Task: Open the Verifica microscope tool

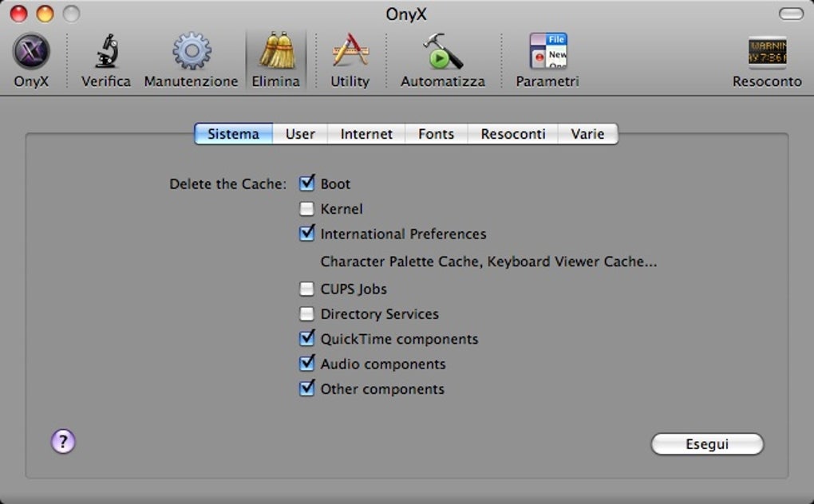Action: click(106, 53)
